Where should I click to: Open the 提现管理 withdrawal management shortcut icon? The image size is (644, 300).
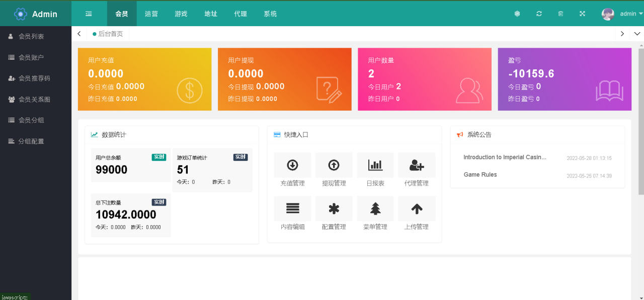coord(334,165)
